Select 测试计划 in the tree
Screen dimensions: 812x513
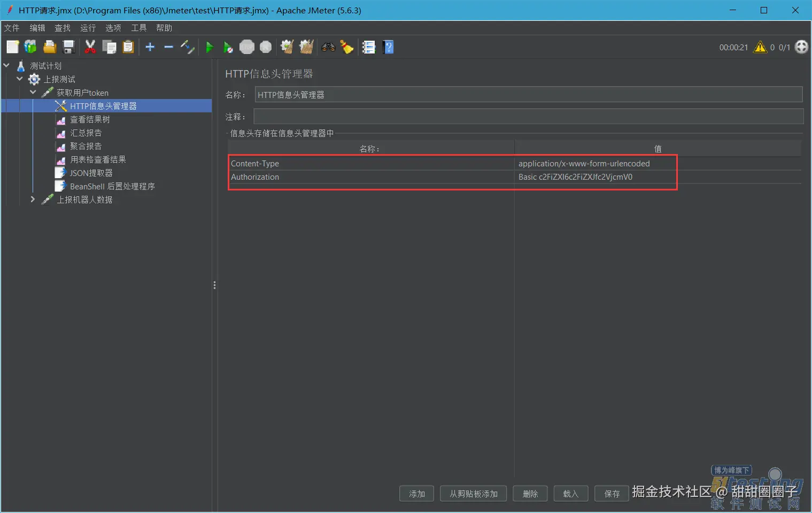click(x=46, y=66)
